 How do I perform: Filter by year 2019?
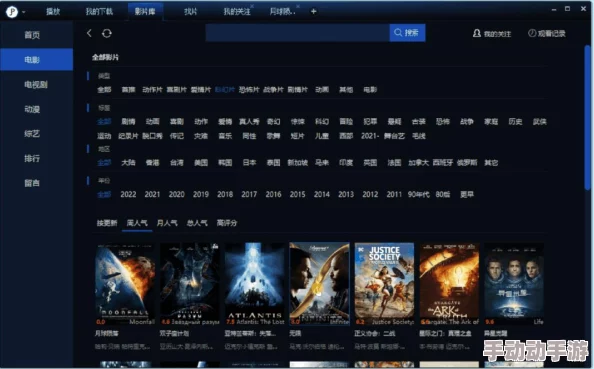201,194
